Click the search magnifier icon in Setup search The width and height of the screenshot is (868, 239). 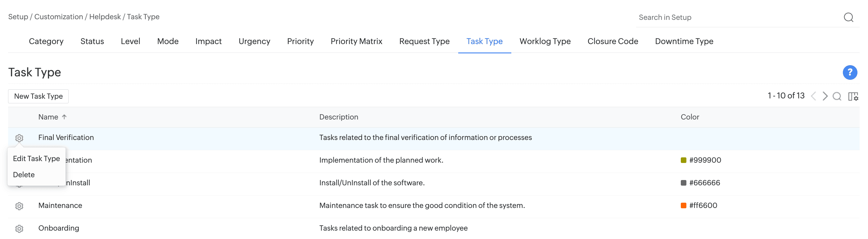[x=848, y=17]
